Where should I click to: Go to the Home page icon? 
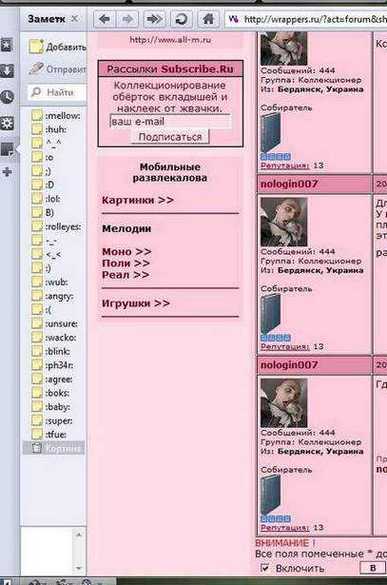208,19
